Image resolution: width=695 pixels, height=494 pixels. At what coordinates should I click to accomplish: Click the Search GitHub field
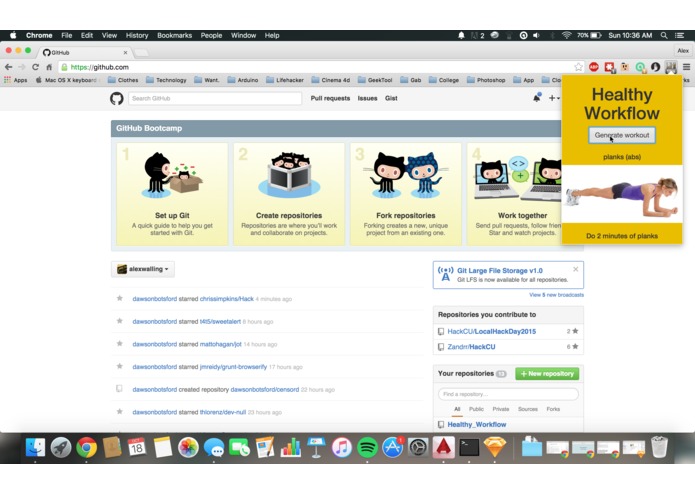point(215,98)
